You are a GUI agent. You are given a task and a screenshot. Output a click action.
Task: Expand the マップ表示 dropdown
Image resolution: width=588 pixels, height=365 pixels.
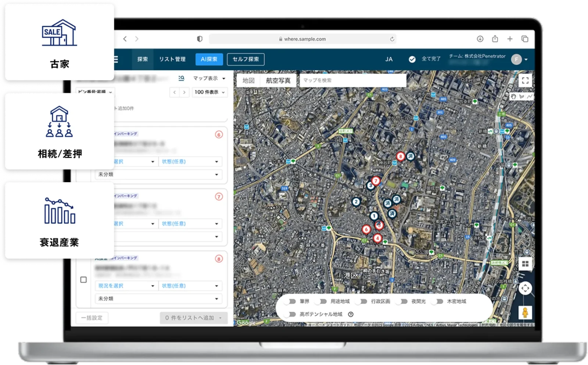[209, 78]
